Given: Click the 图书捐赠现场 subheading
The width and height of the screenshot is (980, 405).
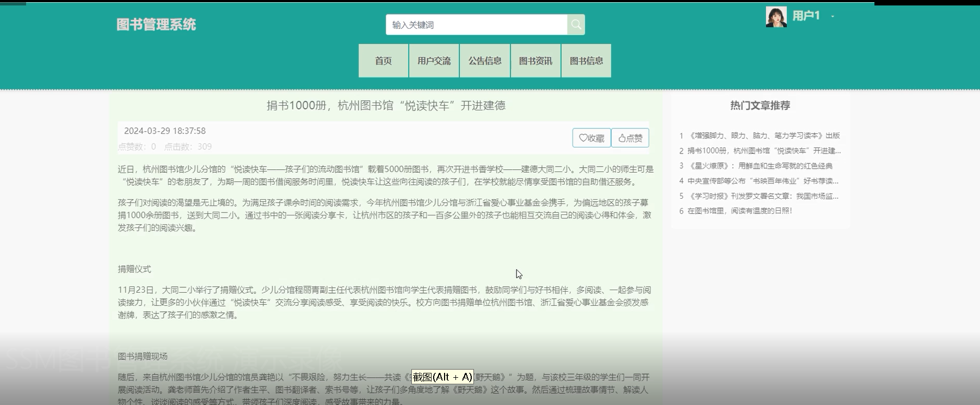Looking at the screenshot, I should (x=143, y=357).
